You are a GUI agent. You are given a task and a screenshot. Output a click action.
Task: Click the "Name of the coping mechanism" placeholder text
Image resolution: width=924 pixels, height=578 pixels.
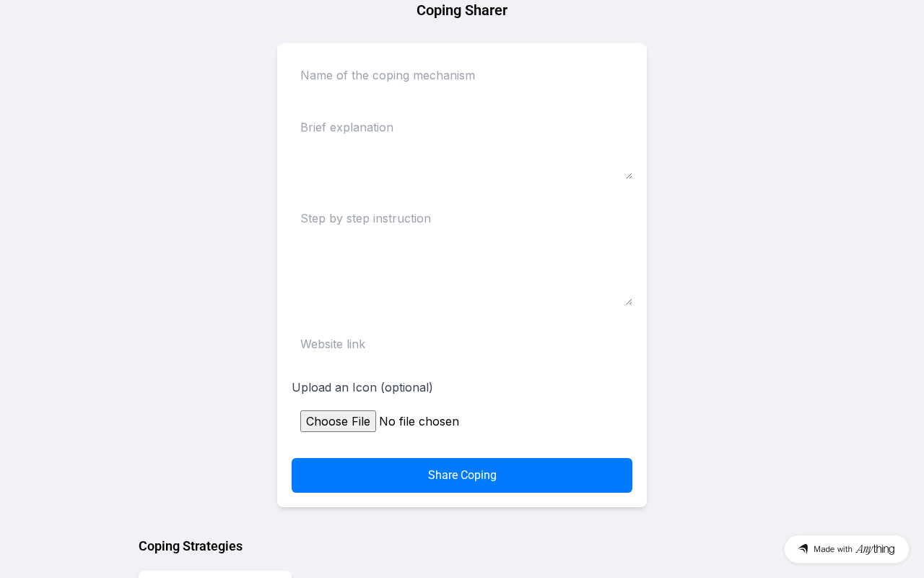(x=388, y=75)
